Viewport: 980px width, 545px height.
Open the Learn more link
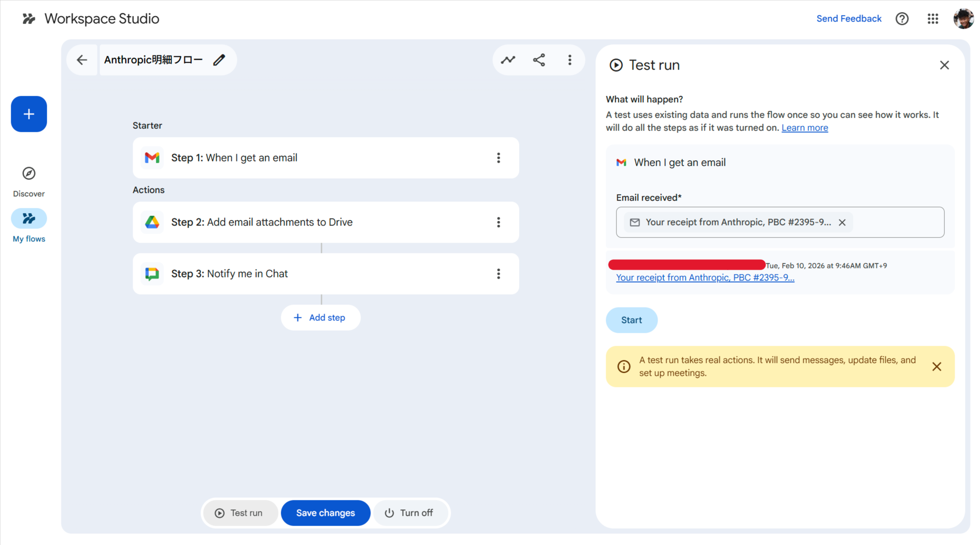click(x=804, y=128)
